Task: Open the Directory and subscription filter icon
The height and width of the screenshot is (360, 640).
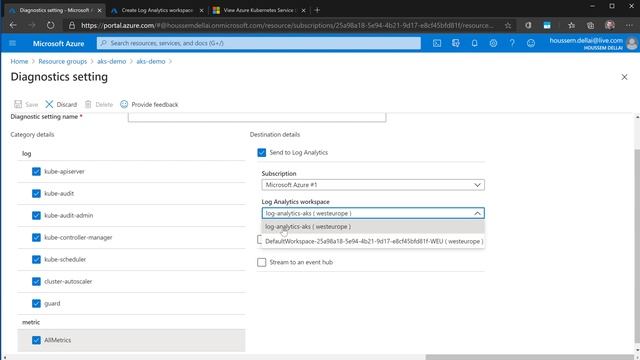Action: click(x=456, y=43)
